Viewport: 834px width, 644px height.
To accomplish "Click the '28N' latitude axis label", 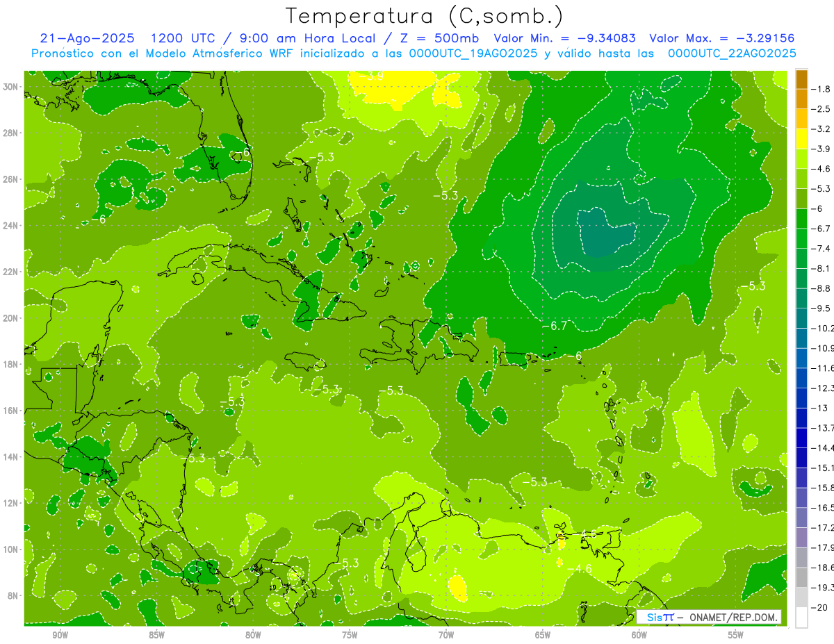I will coord(11,133).
